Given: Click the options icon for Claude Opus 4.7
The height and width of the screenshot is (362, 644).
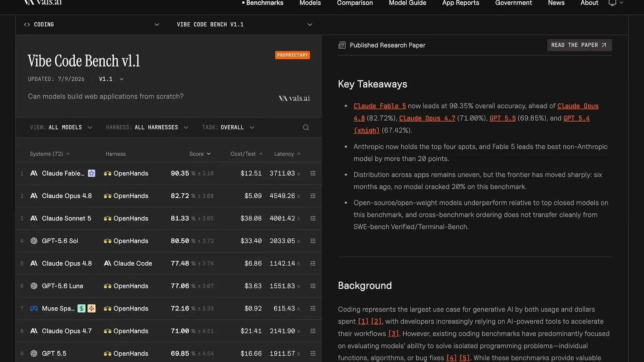Looking at the screenshot, I should click(313, 331).
